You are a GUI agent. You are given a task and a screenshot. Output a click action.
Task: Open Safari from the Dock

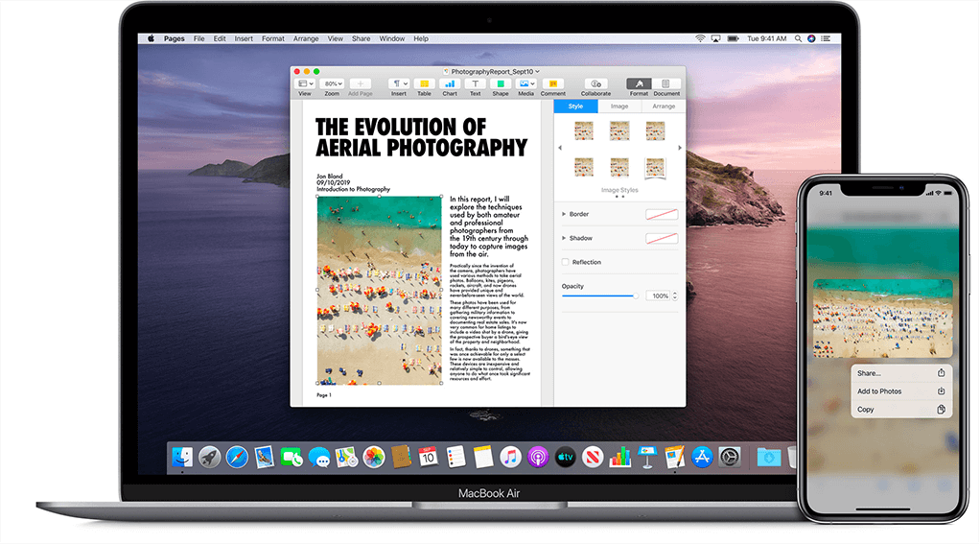point(237,458)
